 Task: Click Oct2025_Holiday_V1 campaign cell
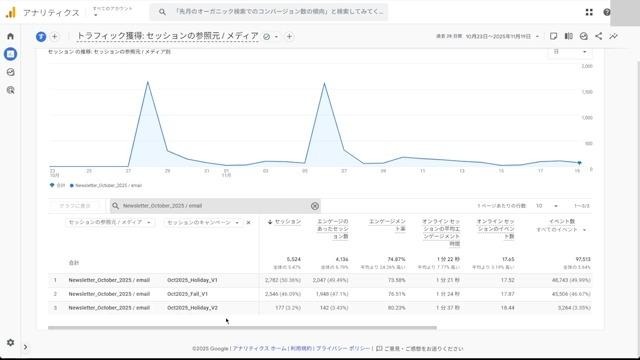click(192, 280)
